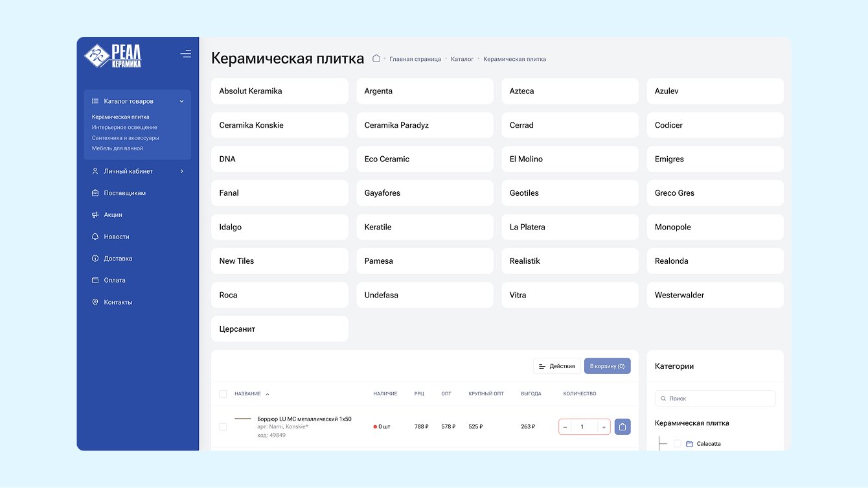
Task: Open Доставка via its info icon
Action: (x=95, y=259)
